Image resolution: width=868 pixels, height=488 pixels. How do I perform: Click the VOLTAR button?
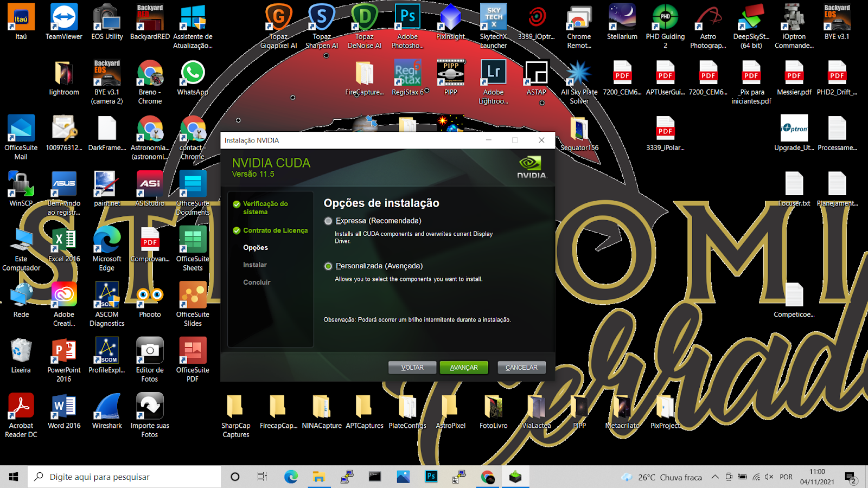(x=412, y=368)
